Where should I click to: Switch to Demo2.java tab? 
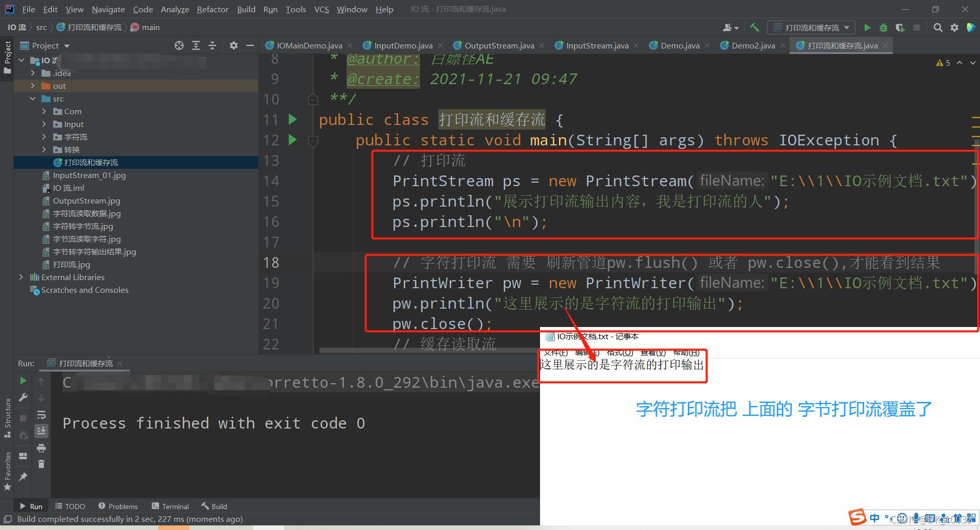[x=753, y=45]
